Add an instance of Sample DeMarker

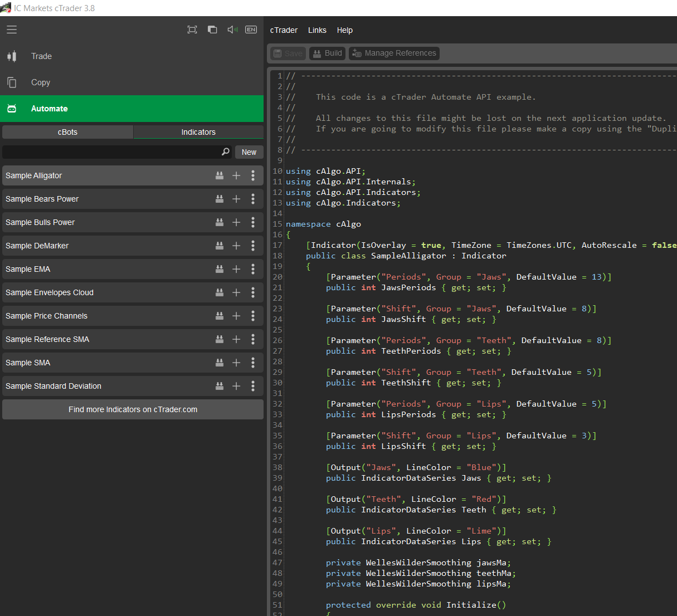pyautogui.click(x=236, y=246)
